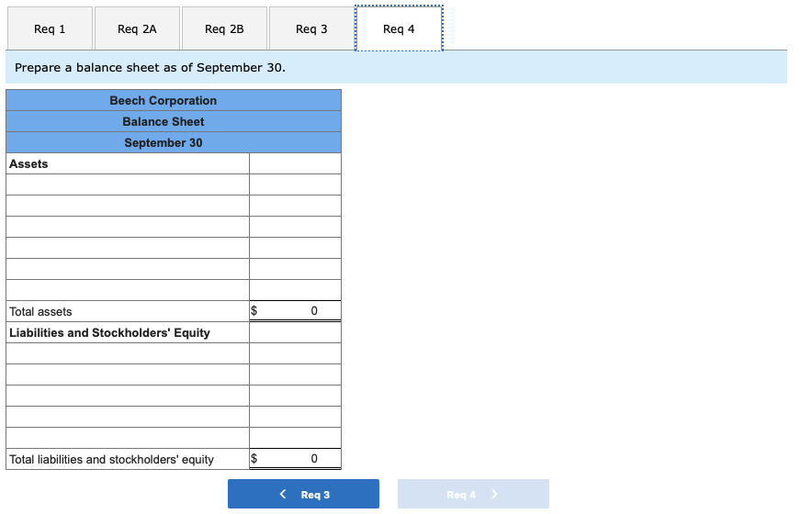812x514 pixels.
Task: Click the 'Liabilities and Stockholders' Equity' heading
Action: (x=110, y=332)
